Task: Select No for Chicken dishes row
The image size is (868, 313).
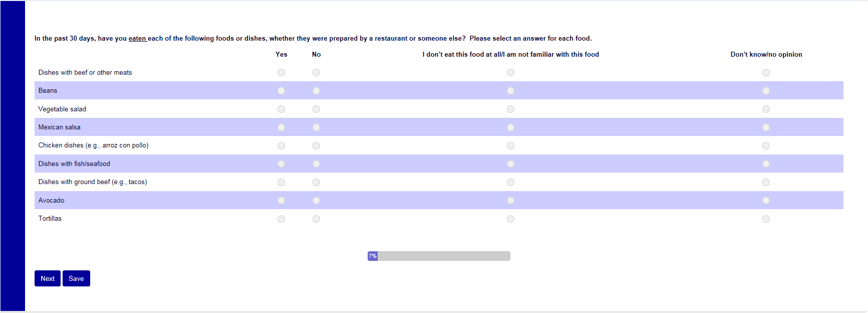Action: (316, 146)
